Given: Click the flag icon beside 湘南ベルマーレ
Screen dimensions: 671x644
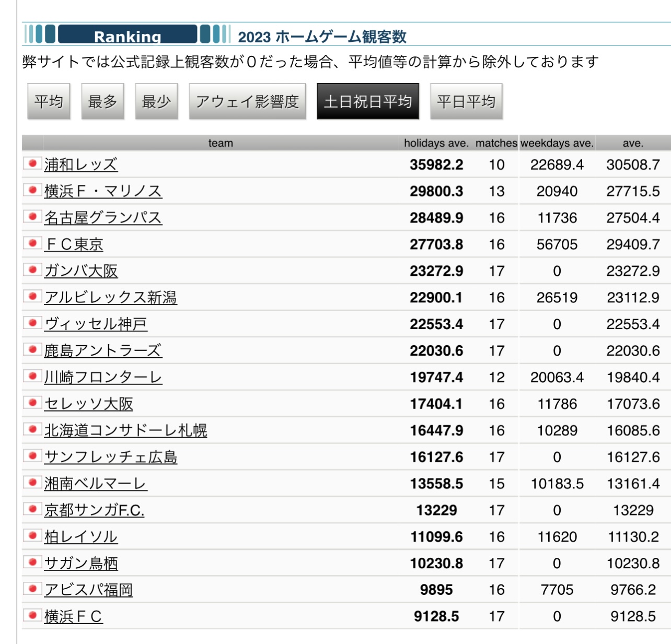Looking at the screenshot, I should click(x=32, y=483).
